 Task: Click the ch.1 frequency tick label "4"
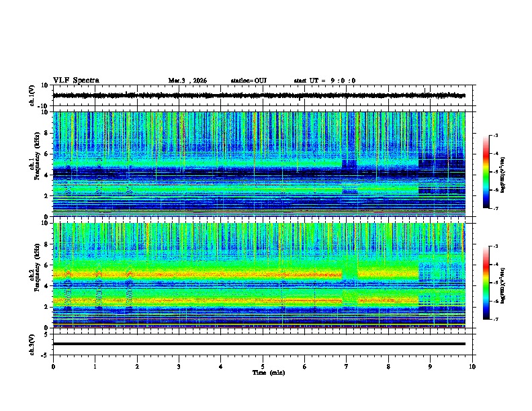pos(46,175)
